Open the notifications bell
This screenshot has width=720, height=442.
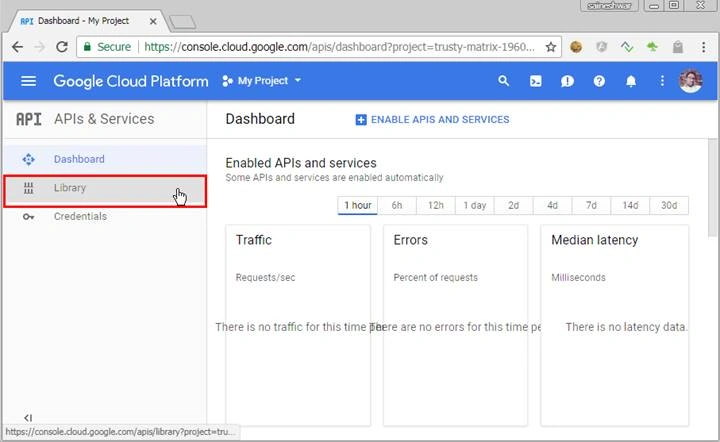click(x=631, y=81)
